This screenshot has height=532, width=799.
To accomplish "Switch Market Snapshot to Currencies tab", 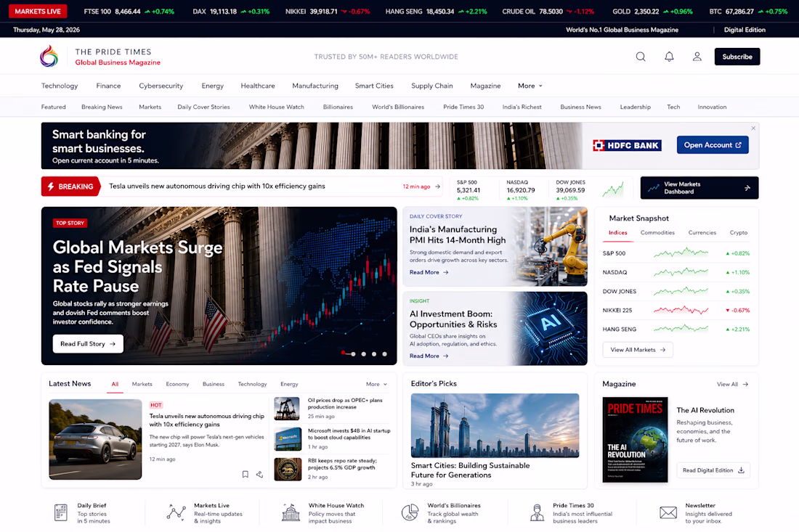I will coord(702,233).
